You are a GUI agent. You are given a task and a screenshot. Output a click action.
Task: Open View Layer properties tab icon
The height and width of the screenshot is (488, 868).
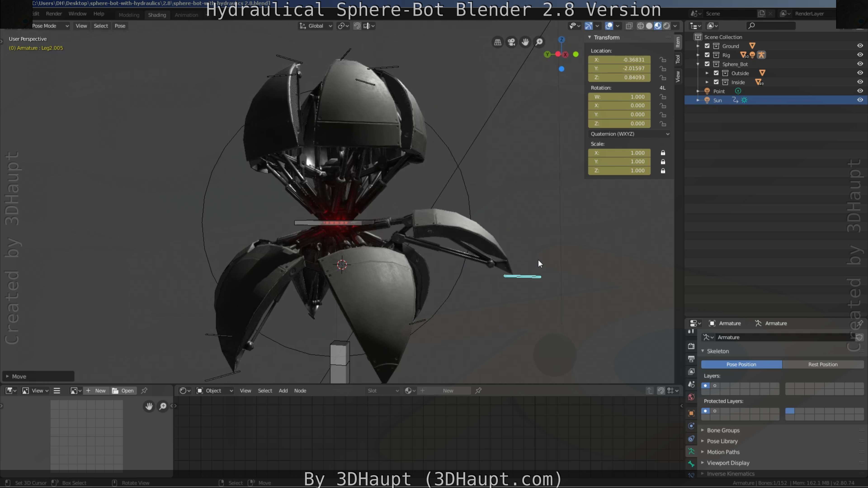click(691, 371)
